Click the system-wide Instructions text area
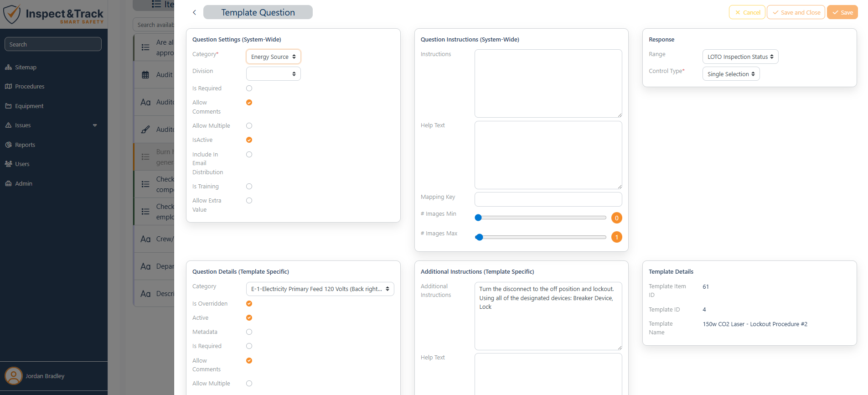Image resolution: width=868 pixels, height=395 pixels. click(x=548, y=83)
